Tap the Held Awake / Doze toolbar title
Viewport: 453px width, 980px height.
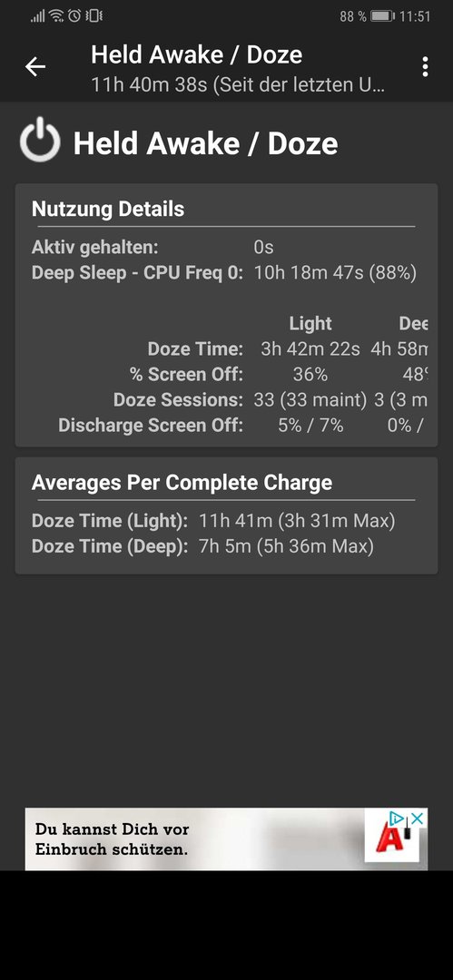click(196, 55)
